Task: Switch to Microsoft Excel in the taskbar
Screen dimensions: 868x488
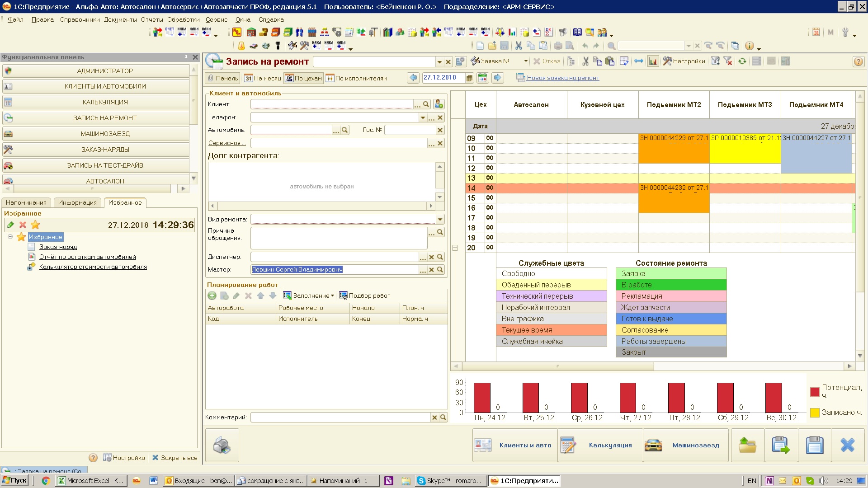Action: 91,481
